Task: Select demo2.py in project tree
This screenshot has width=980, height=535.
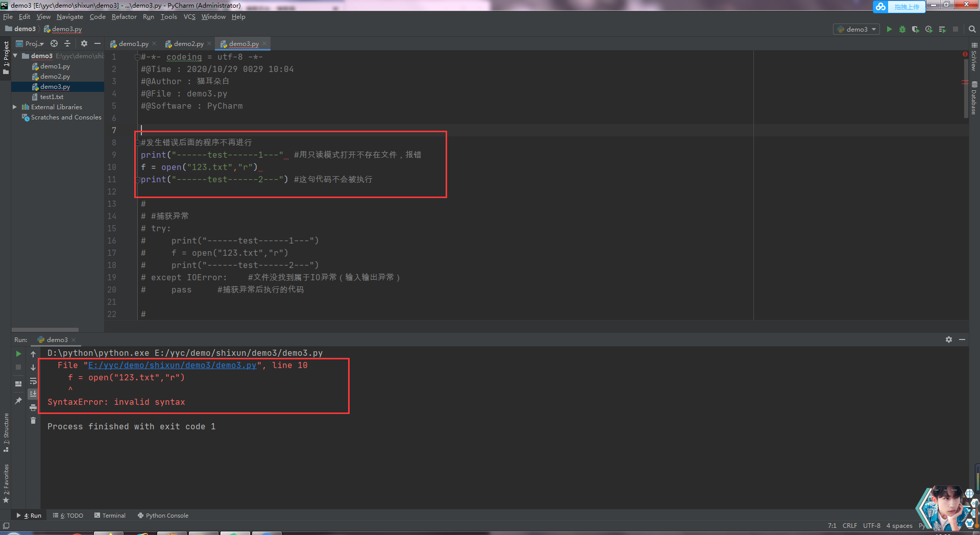Action: coord(55,77)
